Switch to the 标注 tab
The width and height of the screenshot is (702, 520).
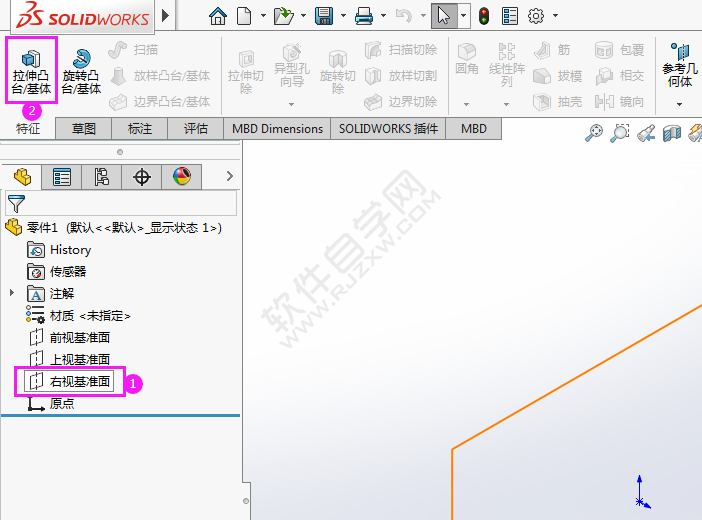pyautogui.click(x=140, y=129)
